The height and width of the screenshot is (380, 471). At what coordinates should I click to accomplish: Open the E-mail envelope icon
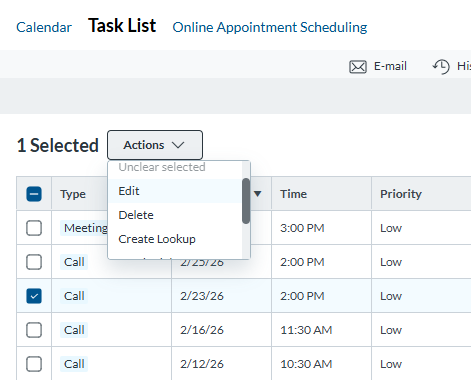(x=358, y=67)
